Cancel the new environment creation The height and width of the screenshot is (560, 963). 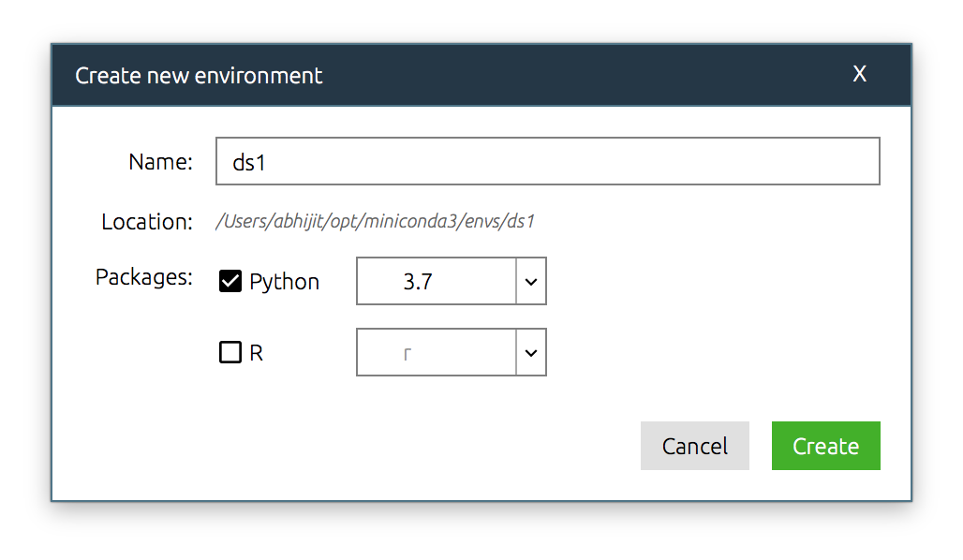(694, 446)
